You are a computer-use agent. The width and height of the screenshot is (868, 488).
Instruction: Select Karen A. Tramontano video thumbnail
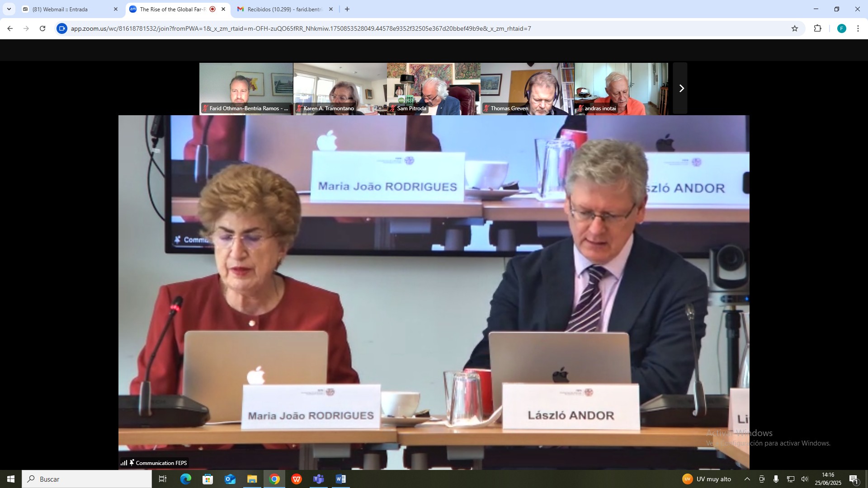tap(340, 89)
